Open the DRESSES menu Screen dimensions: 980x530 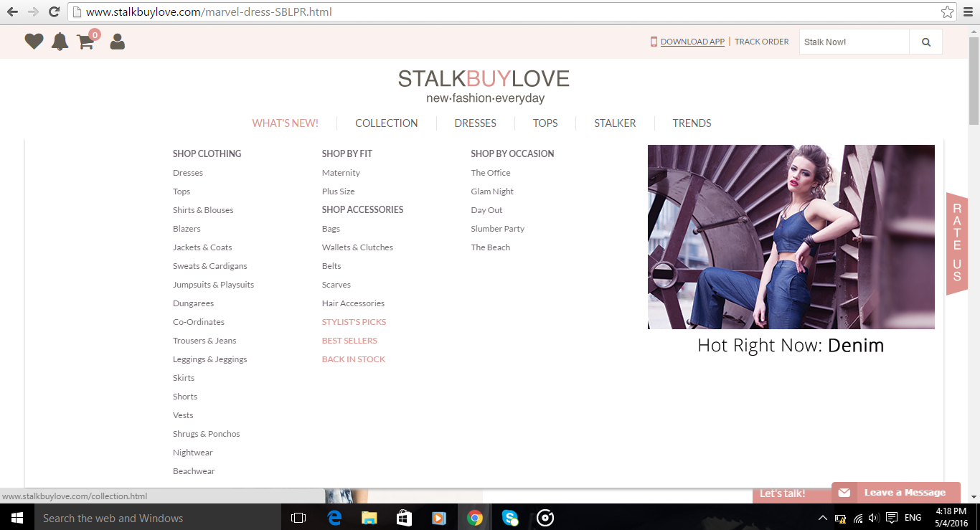(475, 123)
